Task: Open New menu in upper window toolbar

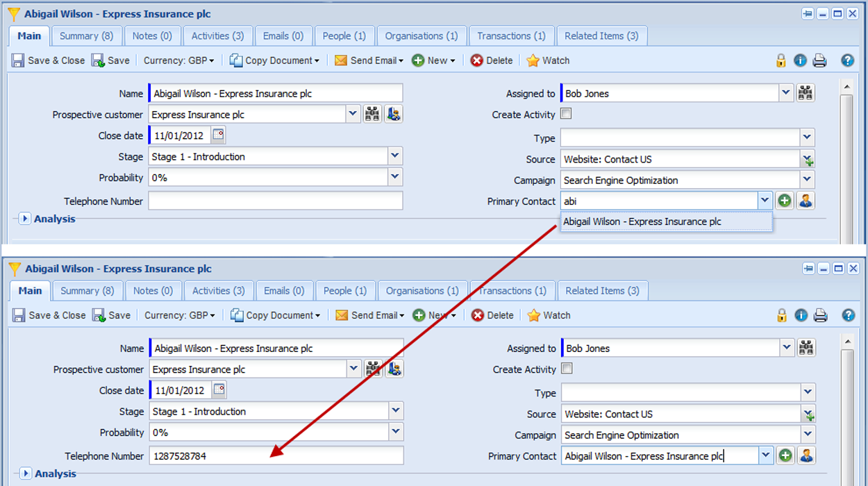Action: pyautogui.click(x=434, y=60)
